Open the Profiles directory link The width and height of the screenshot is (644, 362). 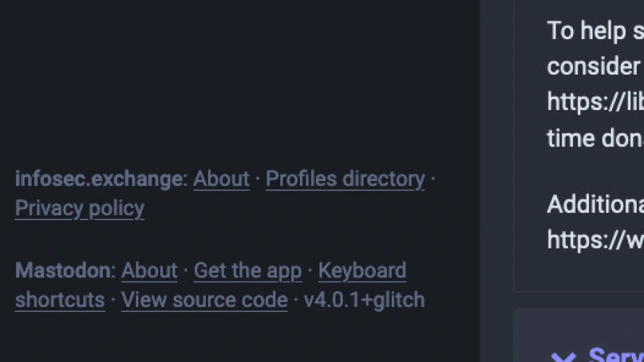tap(345, 179)
